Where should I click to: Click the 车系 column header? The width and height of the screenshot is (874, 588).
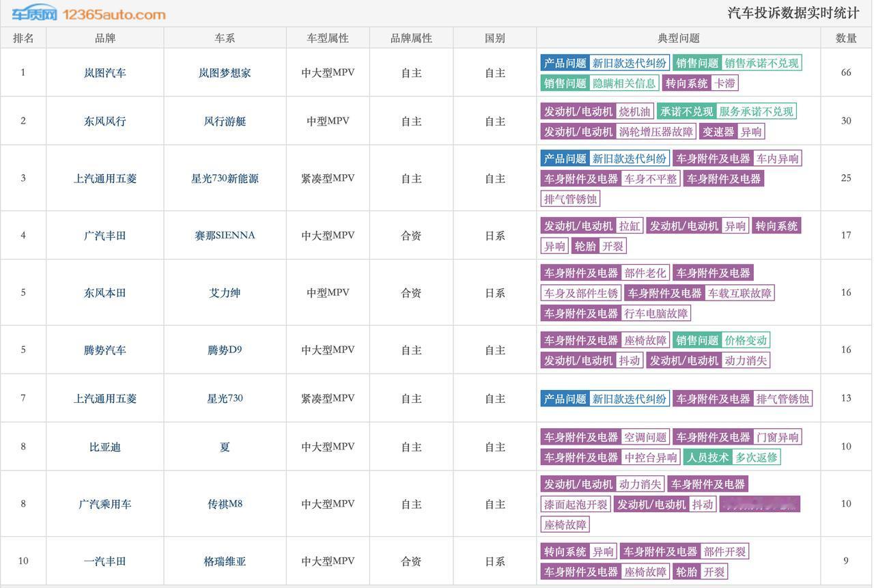[225, 38]
